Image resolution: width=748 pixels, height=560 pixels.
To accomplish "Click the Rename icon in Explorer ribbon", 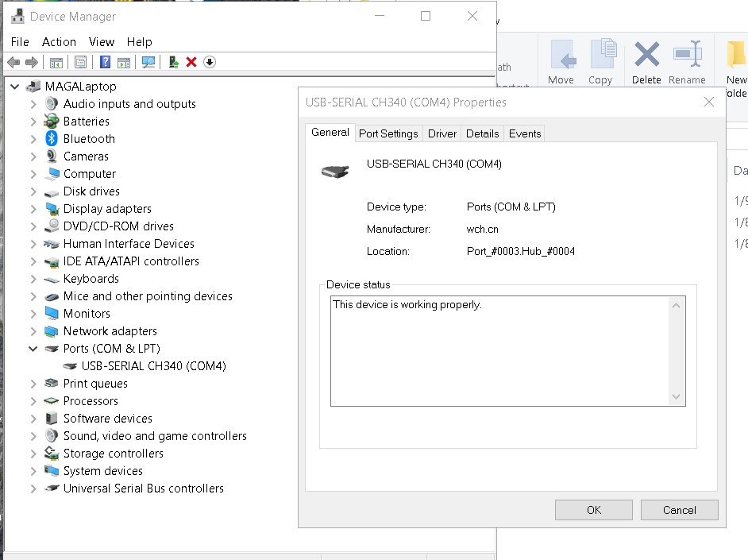I will pos(688,54).
